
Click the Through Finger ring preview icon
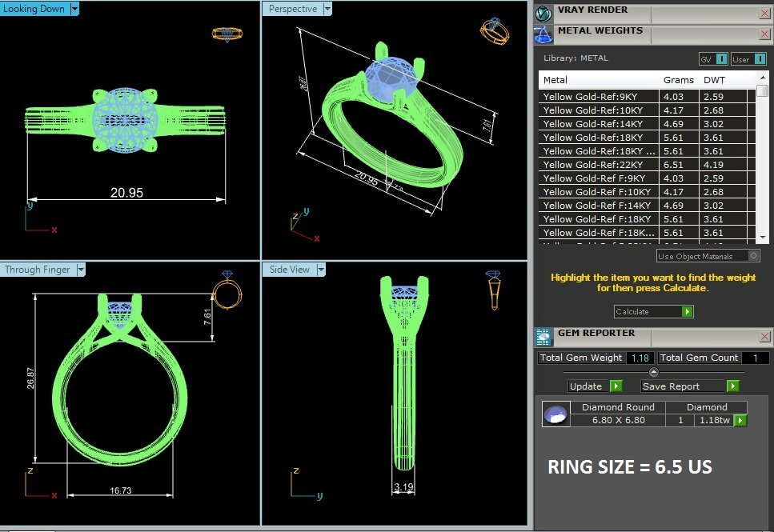(226, 293)
